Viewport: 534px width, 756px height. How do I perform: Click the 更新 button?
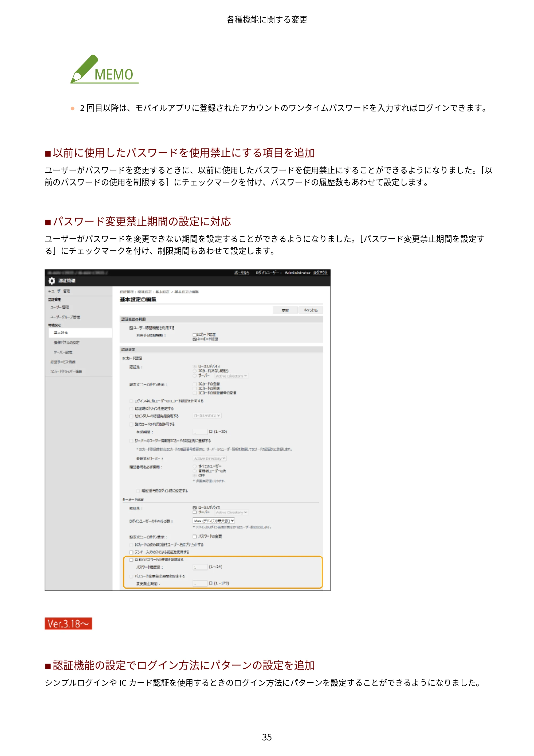click(x=285, y=310)
